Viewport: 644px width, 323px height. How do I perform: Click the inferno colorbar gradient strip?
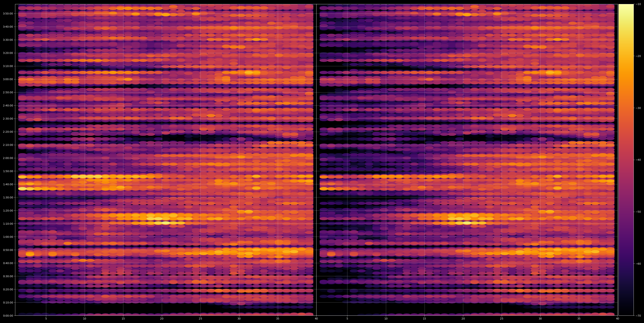pos(626,160)
